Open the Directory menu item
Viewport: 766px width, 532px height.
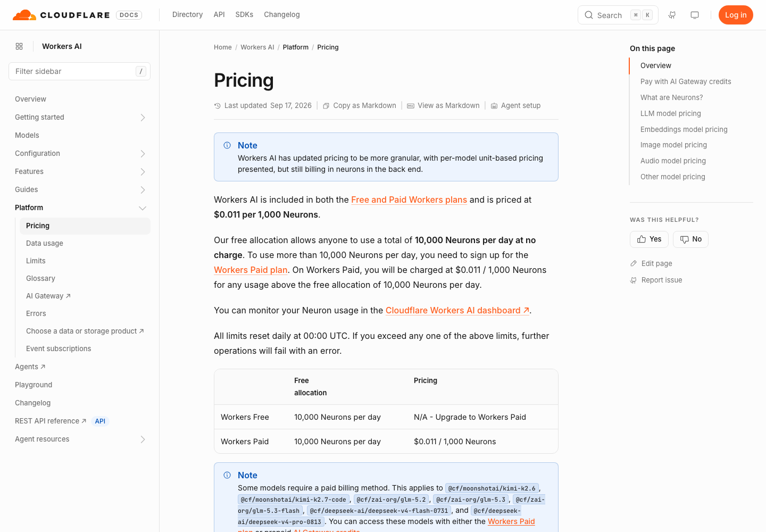pyautogui.click(x=187, y=15)
